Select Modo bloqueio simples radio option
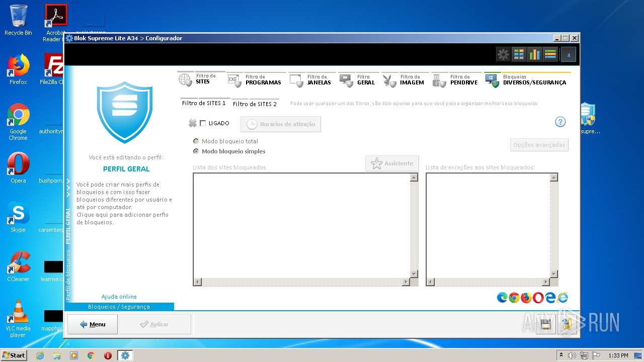This screenshot has height=362, width=644. [196, 151]
